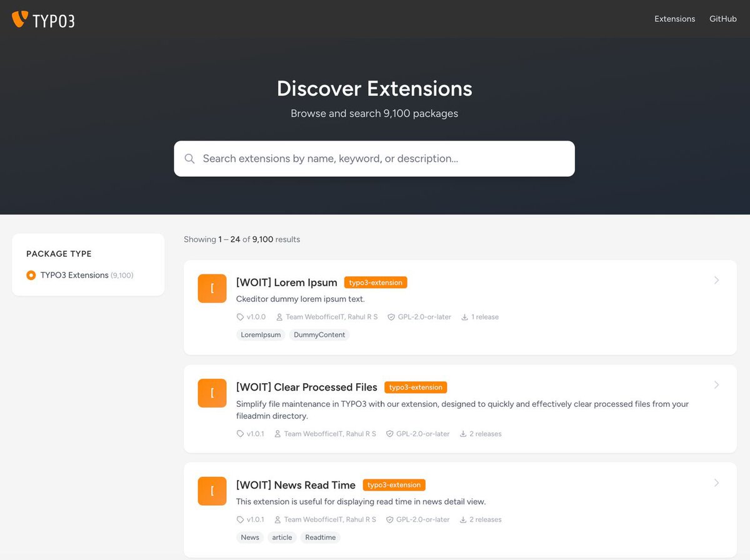Open the [WOIT] Clear Processed Files title
The width and height of the screenshot is (750, 560).
(x=307, y=387)
